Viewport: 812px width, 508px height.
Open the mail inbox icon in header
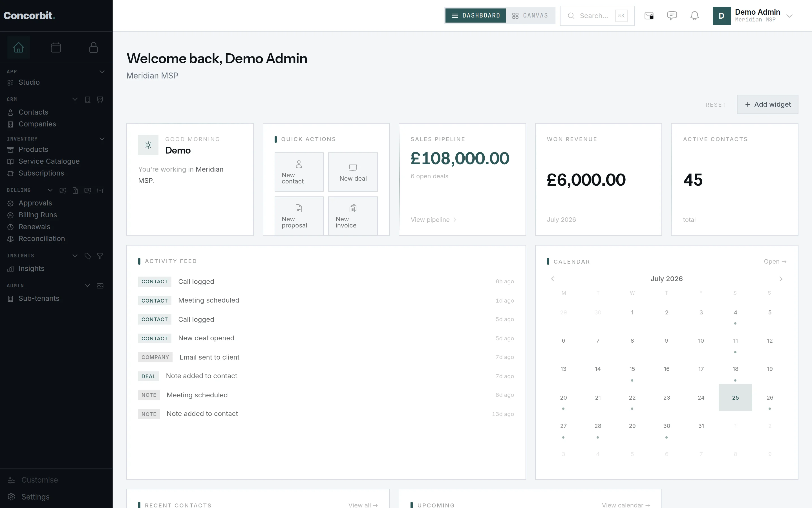(649, 16)
